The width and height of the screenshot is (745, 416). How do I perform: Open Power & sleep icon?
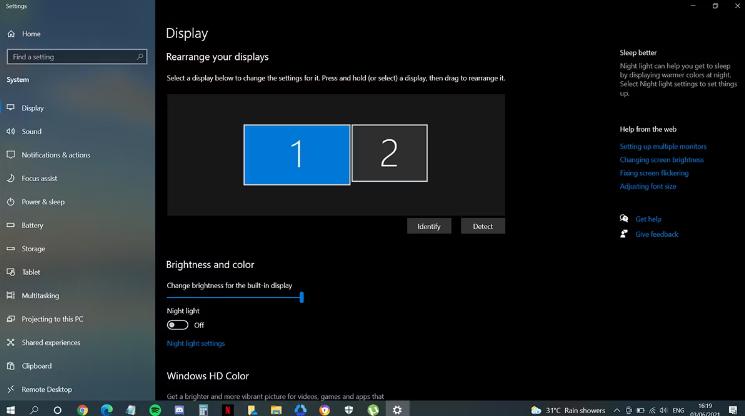[10, 201]
